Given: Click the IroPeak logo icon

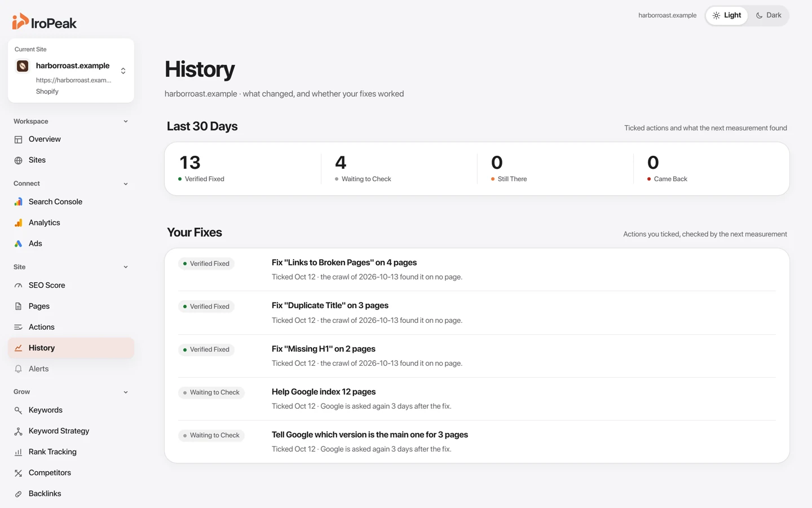Looking at the screenshot, I should point(20,21).
